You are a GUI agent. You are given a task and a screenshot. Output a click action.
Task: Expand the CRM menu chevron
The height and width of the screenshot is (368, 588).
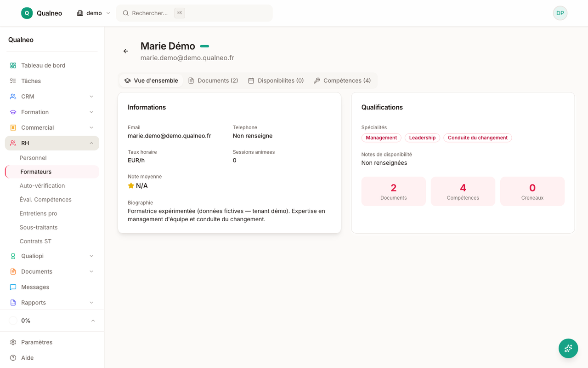[x=91, y=97]
